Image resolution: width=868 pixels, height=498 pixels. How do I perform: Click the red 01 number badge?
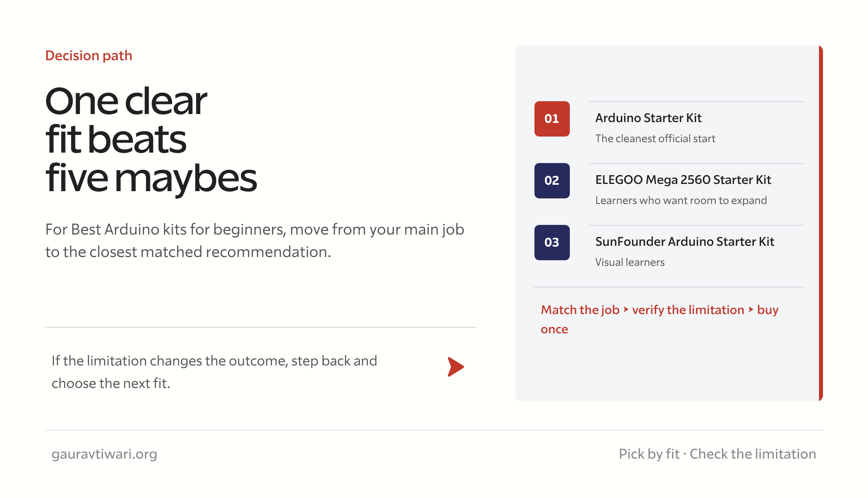[552, 119]
